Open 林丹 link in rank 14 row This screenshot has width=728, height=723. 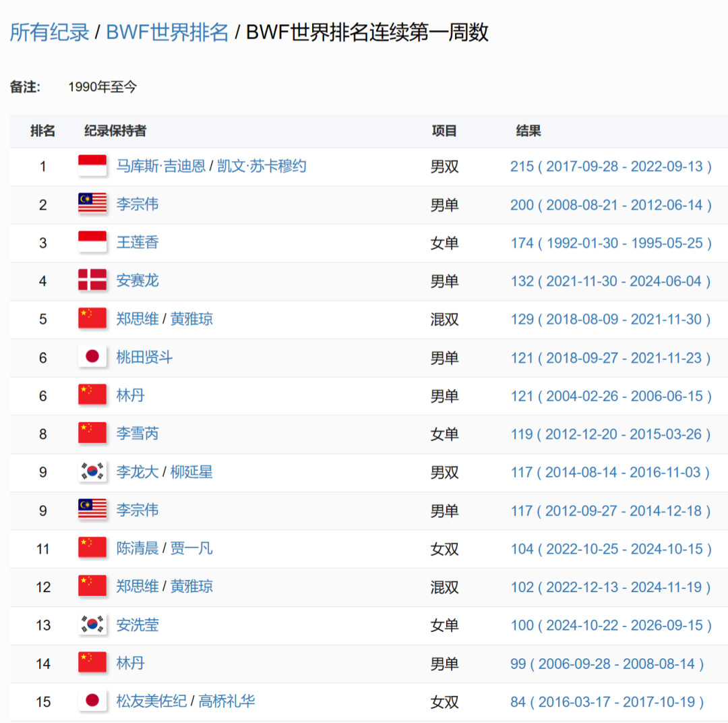click(x=131, y=663)
